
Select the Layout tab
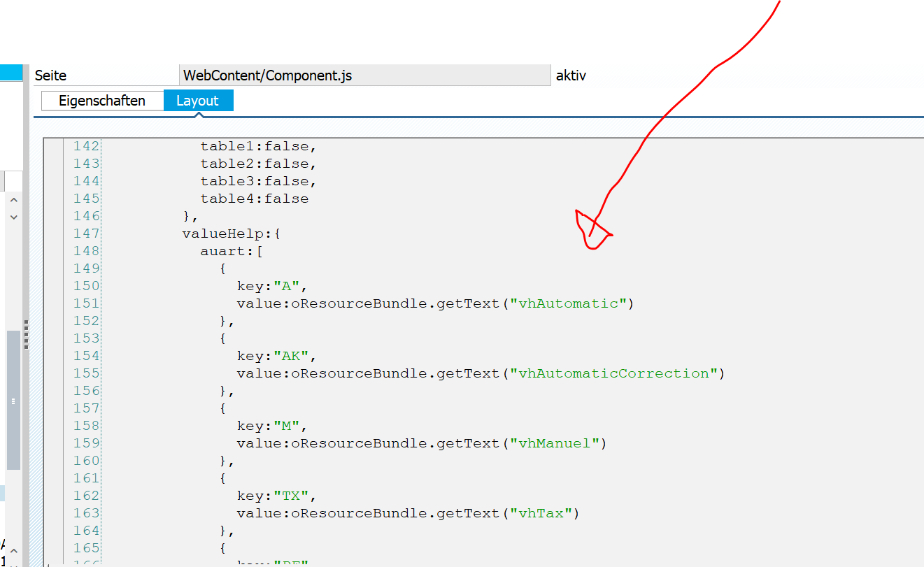(x=198, y=101)
